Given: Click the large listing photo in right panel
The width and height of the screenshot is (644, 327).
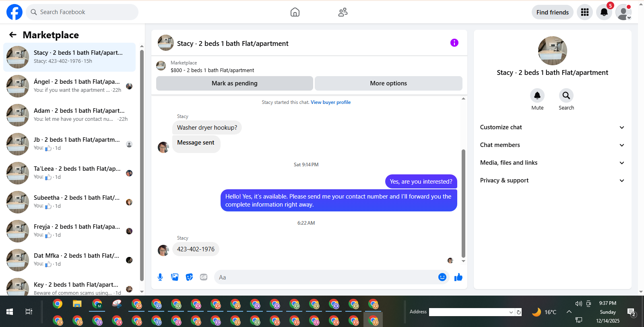Looking at the screenshot, I should pyautogui.click(x=553, y=51).
